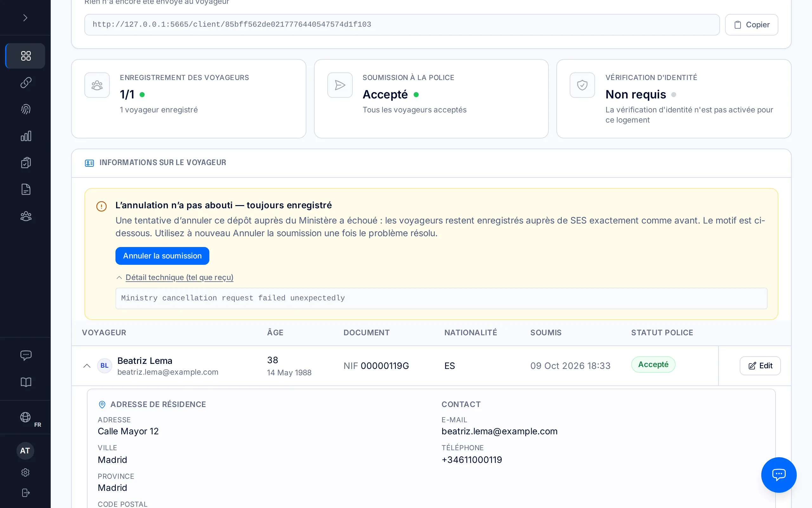
Task: Click the Adresse de résidence location pin icon
Action: 102,404
